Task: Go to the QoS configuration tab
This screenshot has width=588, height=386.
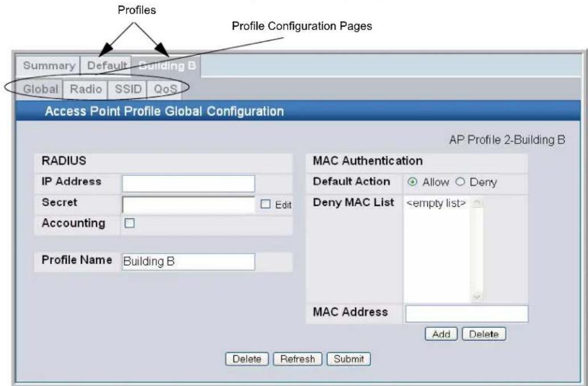Action: (165, 89)
